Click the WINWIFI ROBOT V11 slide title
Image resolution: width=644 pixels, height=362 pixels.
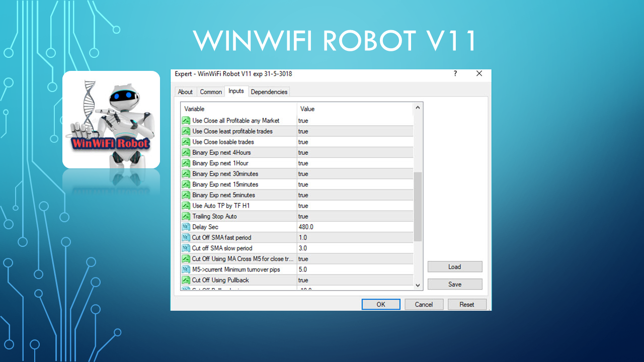(x=335, y=41)
